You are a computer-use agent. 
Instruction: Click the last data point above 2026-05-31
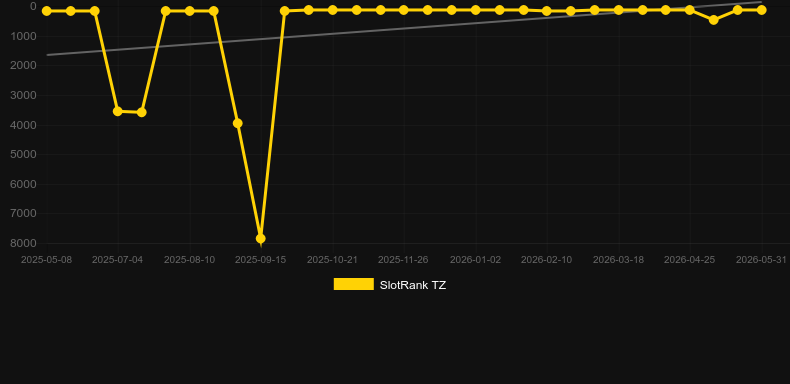pos(761,10)
